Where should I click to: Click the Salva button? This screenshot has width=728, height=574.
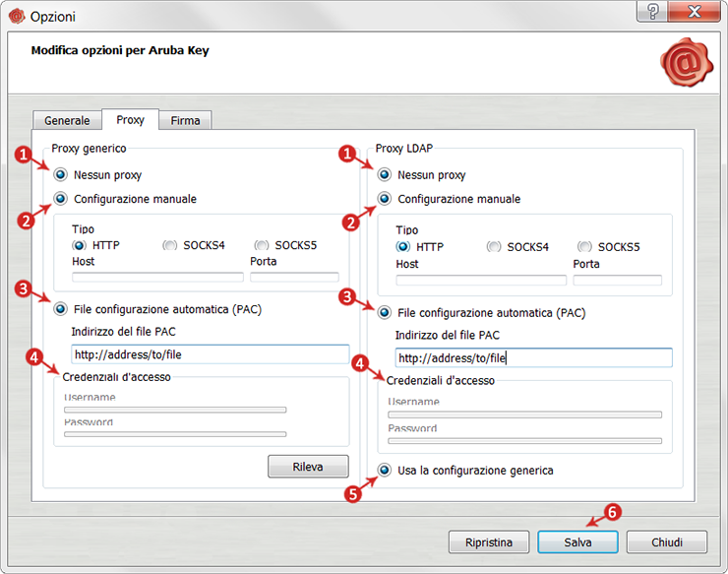coord(577,542)
